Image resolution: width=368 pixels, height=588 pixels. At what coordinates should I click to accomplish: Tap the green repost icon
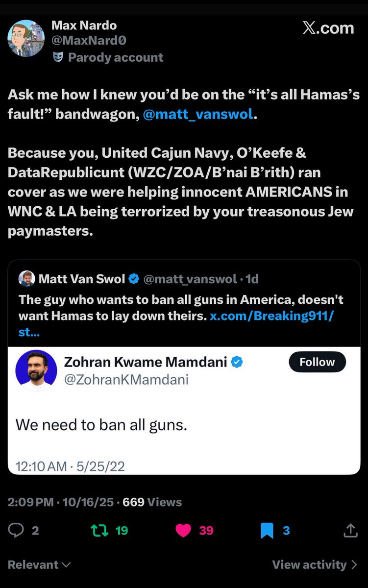pos(99,530)
